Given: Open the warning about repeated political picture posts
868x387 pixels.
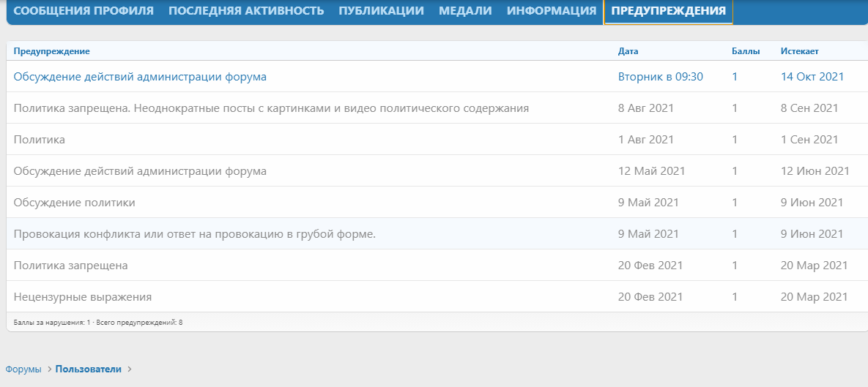Looking at the screenshot, I should coord(271,108).
